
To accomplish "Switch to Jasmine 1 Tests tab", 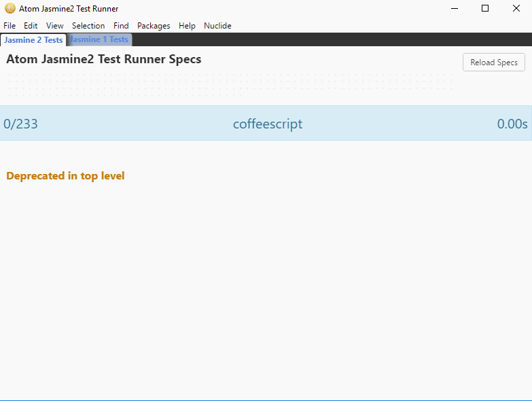I will (x=99, y=39).
